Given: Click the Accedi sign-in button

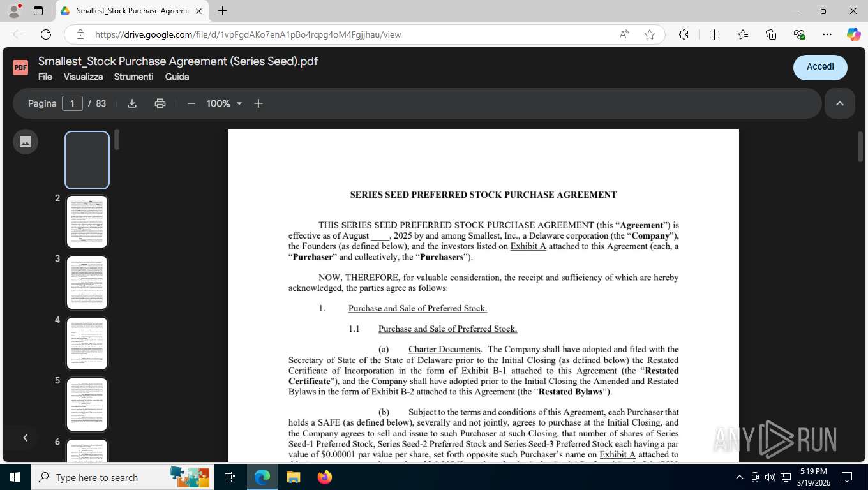Looking at the screenshot, I should click(820, 67).
